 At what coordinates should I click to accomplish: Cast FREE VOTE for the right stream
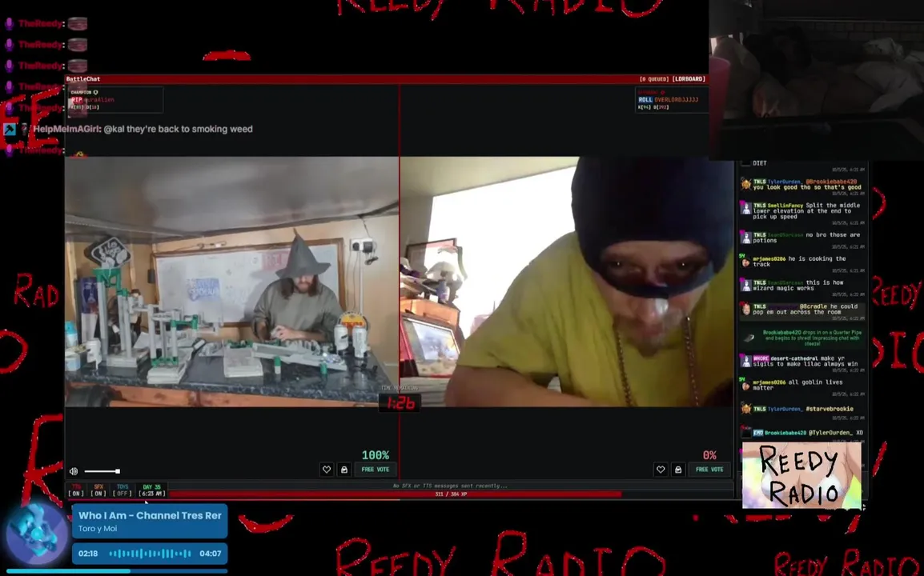tap(709, 470)
